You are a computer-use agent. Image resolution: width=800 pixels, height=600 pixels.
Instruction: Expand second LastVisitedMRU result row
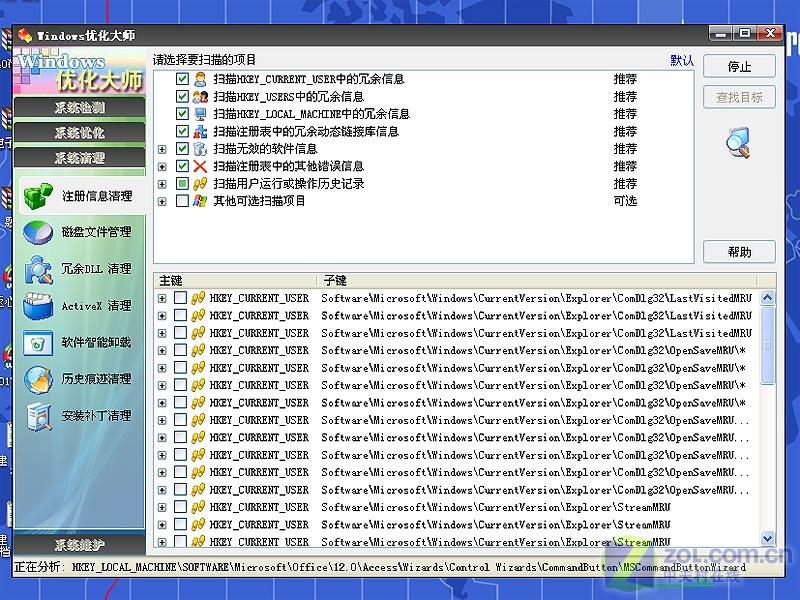point(162,316)
